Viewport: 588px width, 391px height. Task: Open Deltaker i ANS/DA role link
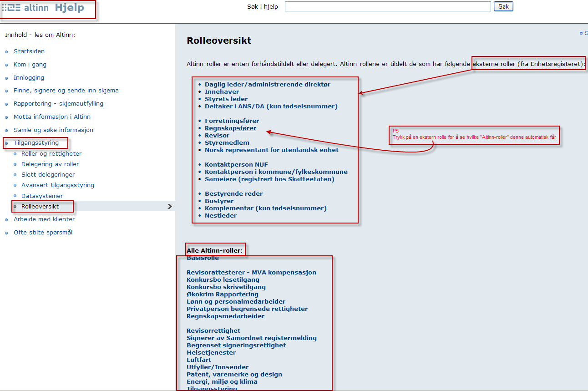(x=271, y=107)
